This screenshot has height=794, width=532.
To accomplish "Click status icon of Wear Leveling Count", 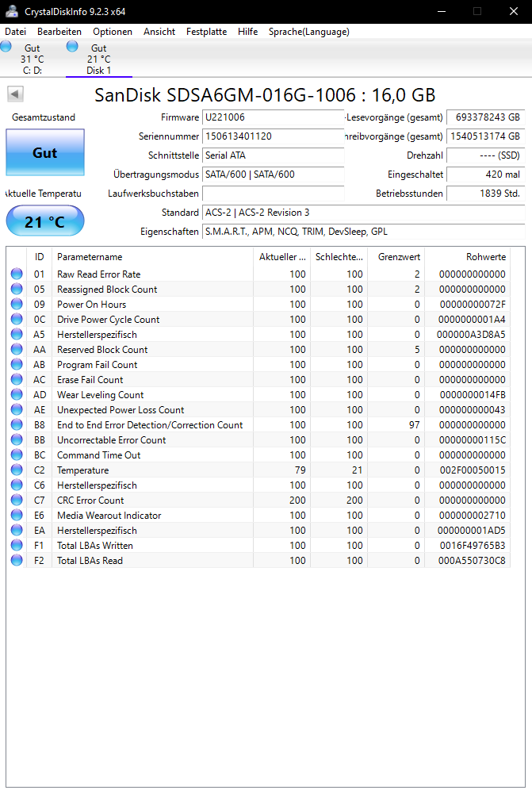I will click(x=17, y=394).
